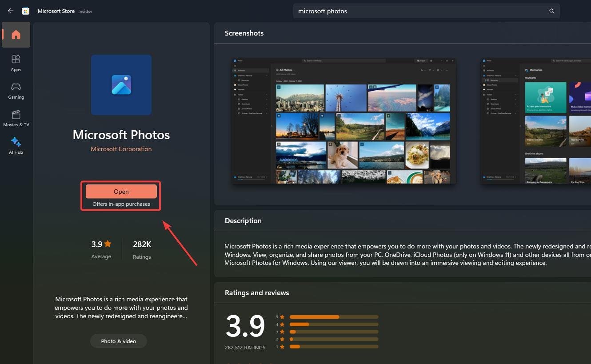Open Movies & TV in sidebar

click(16, 118)
